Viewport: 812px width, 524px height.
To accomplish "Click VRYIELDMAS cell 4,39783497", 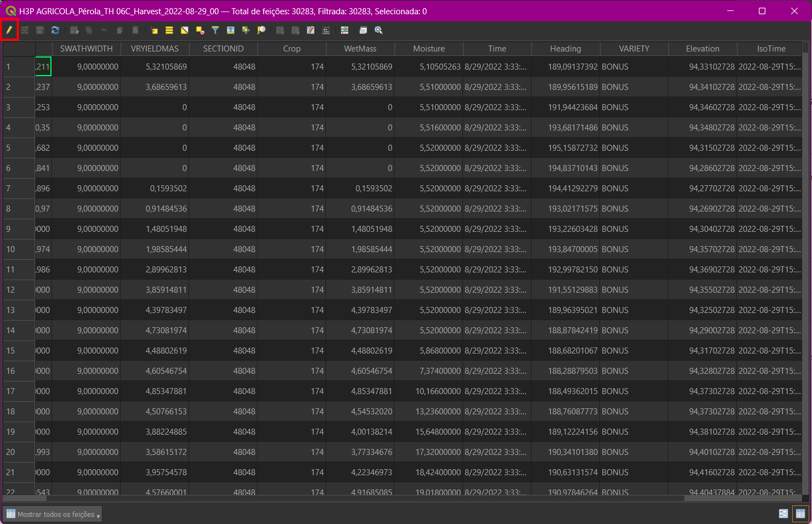I will (155, 310).
